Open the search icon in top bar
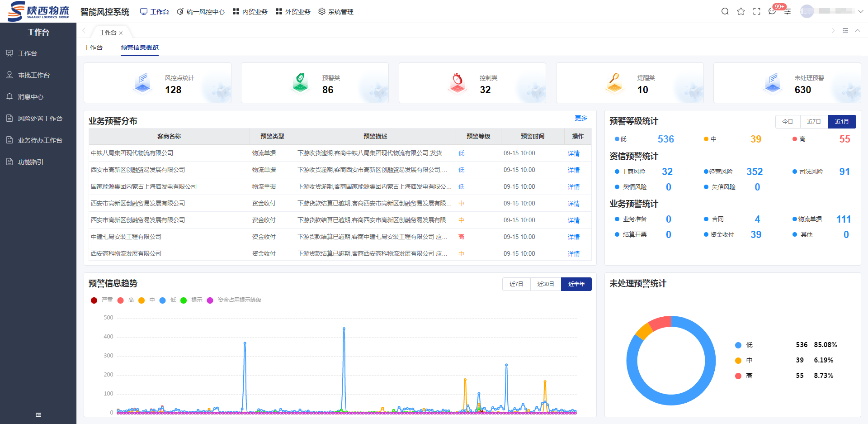This screenshot has height=424, width=868. (725, 11)
